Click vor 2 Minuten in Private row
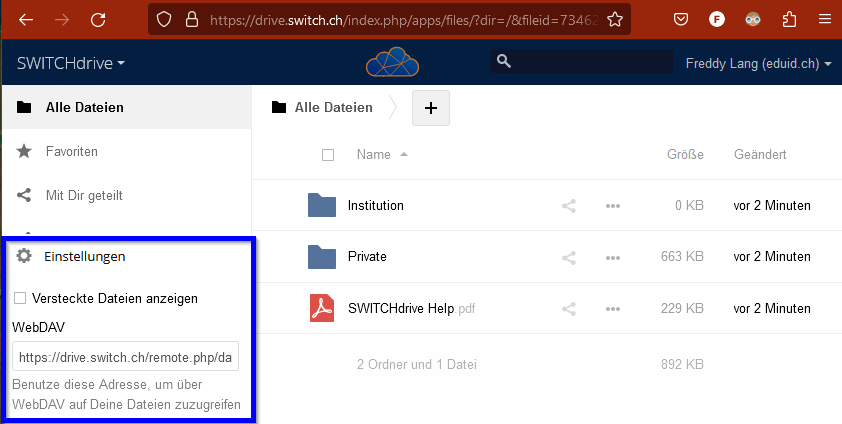The height and width of the screenshot is (424, 842). (x=772, y=257)
